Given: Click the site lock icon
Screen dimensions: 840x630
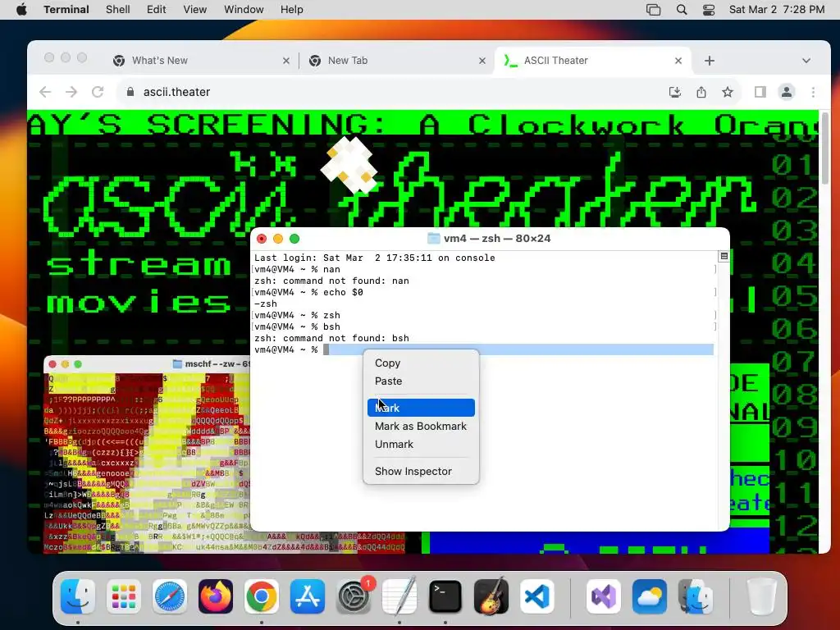Looking at the screenshot, I should (x=130, y=92).
